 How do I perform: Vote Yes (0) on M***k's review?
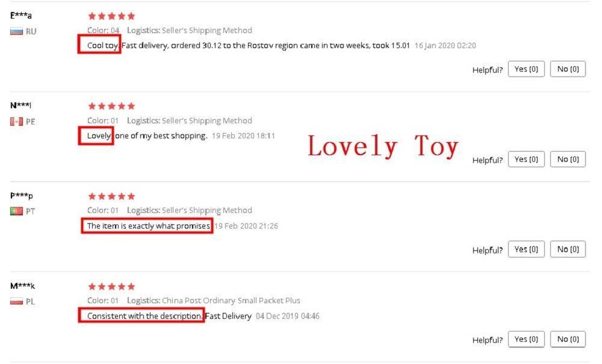[x=526, y=339]
